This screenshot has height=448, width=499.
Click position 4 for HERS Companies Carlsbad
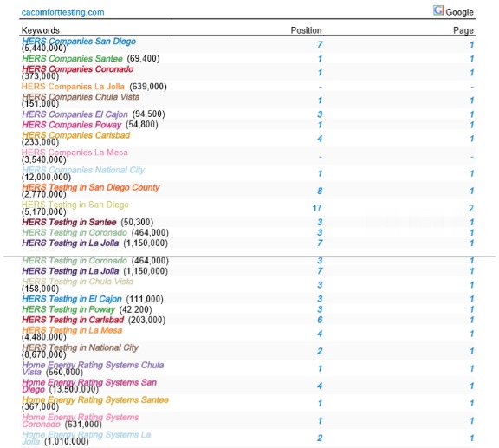pyautogui.click(x=320, y=139)
